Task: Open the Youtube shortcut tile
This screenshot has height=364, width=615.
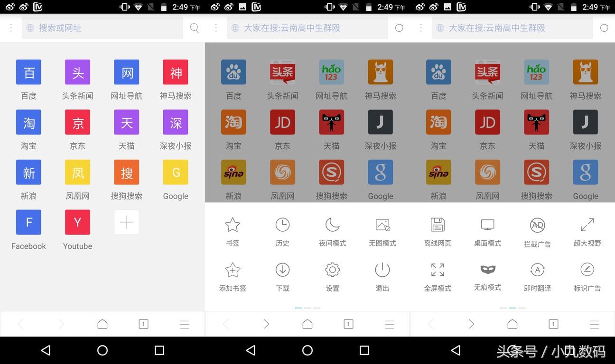Action: coord(78,222)
